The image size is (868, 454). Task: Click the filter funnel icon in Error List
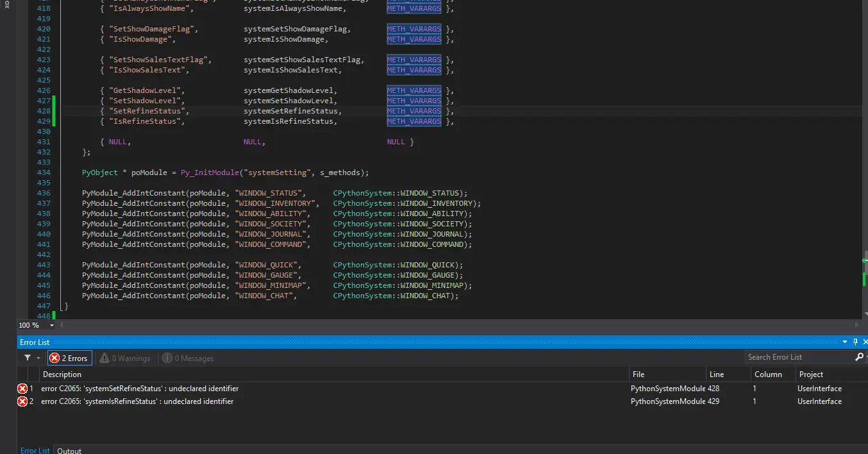28,358
